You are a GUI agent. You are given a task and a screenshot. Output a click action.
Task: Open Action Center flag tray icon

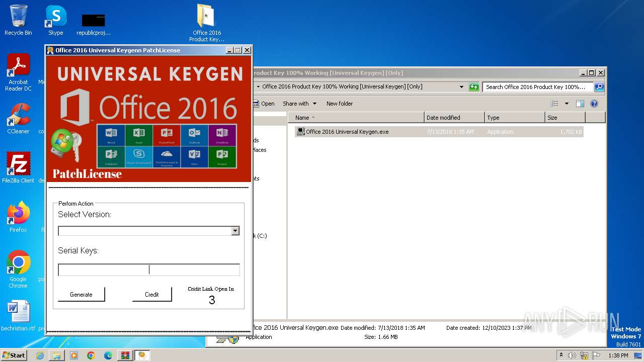(596, 355)
